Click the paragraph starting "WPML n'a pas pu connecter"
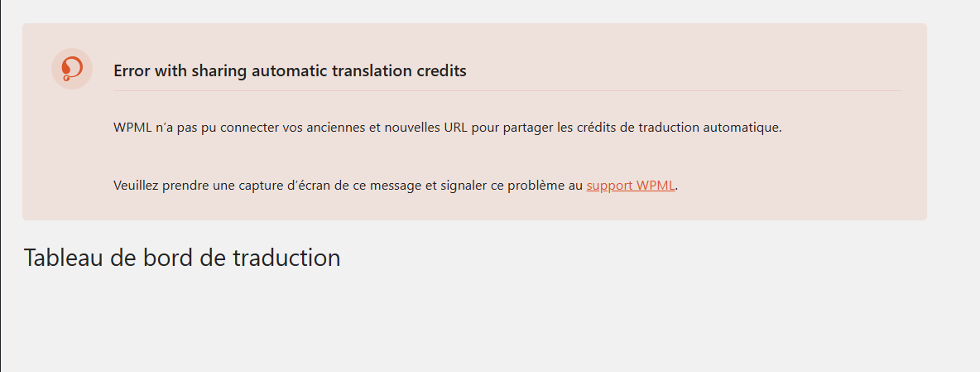 tap(447, 128)
